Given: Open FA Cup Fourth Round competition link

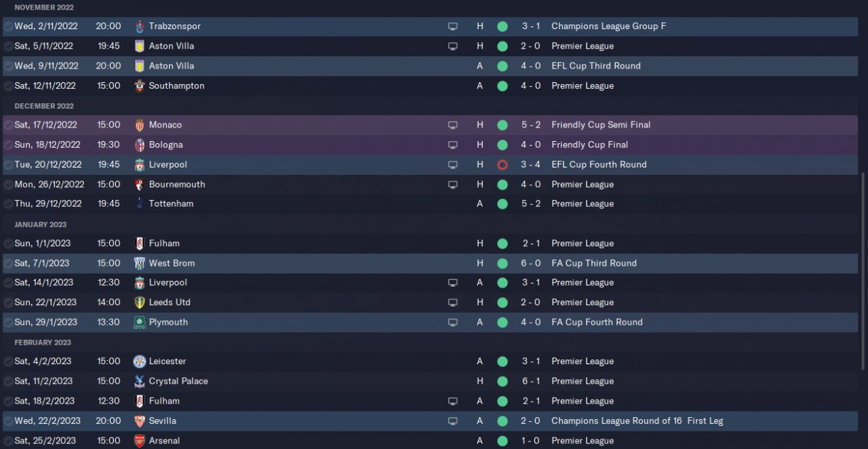Looking at the screenshot, I should point(597,322).
